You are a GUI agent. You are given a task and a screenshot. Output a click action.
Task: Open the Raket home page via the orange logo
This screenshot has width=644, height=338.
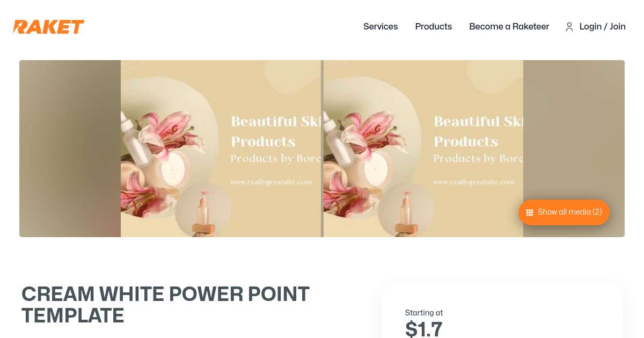[x=48, y=27]
